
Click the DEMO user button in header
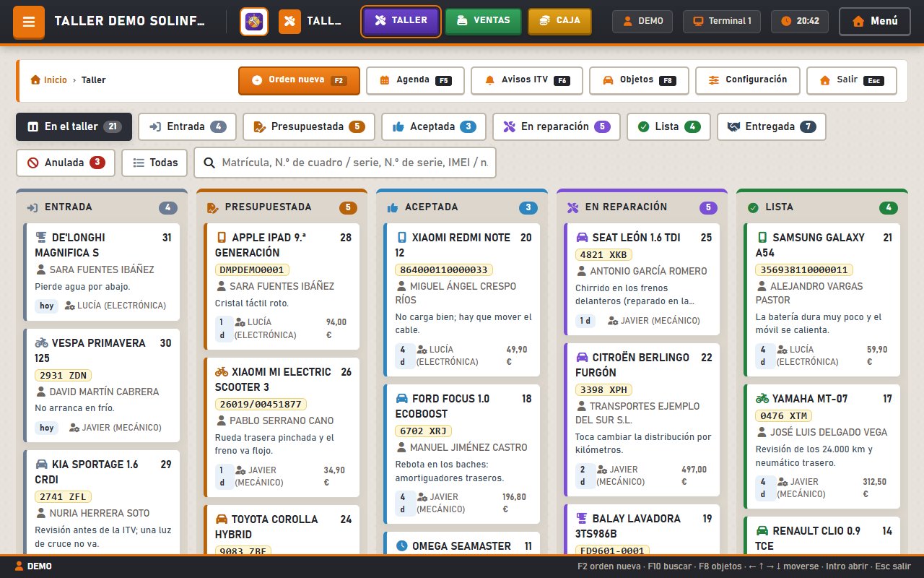pos(642,21)
